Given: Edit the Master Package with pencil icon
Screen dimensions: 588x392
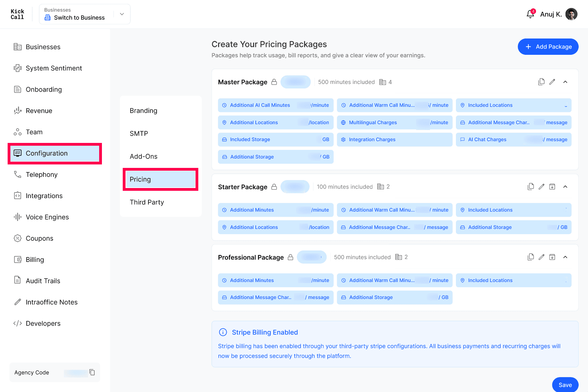Looking at the screenshot, I should coord(552,82).
